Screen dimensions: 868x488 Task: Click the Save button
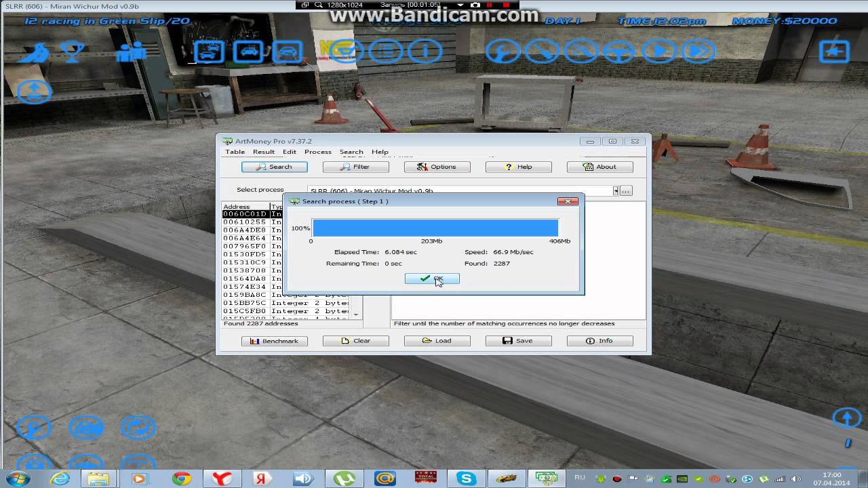[519, 341]
